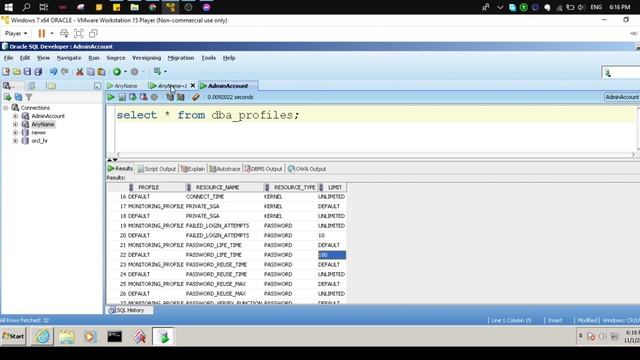640x360 pixels.
Task: Close the AnyName~1 worksheet tab
Action: click(x=193, y=86)
